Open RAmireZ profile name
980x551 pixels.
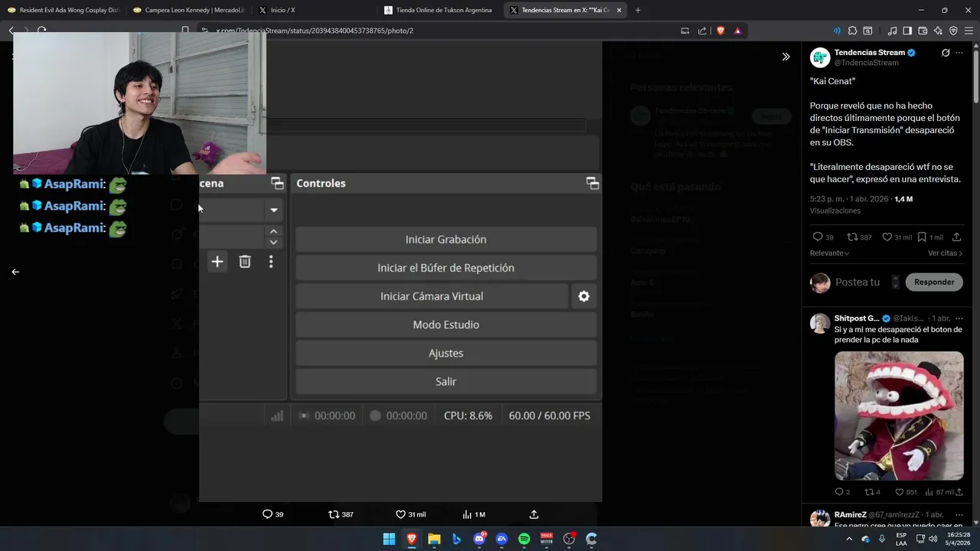tap(850, 515)
